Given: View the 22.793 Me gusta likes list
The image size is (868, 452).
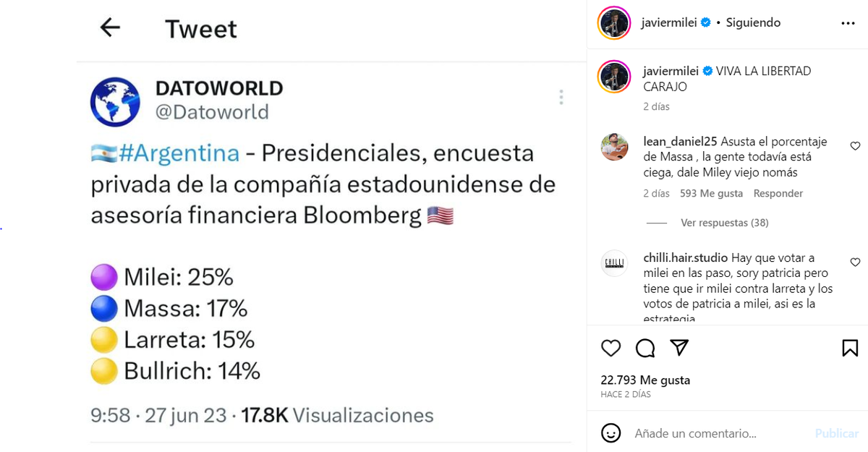Looking at the screenshot, I should click(645, 380).
